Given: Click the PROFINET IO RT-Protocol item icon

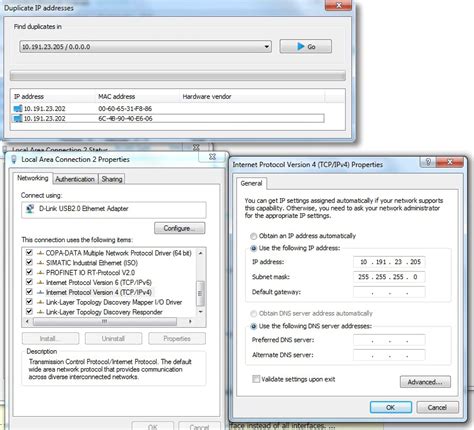Looking at the screenshot, I should coord(40,272).
